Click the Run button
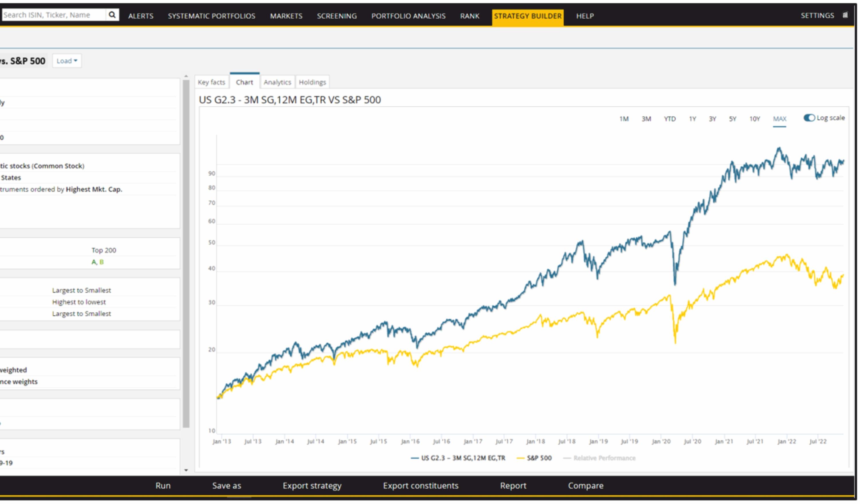Viewport: 860px width, 504px height. point(163,486)
